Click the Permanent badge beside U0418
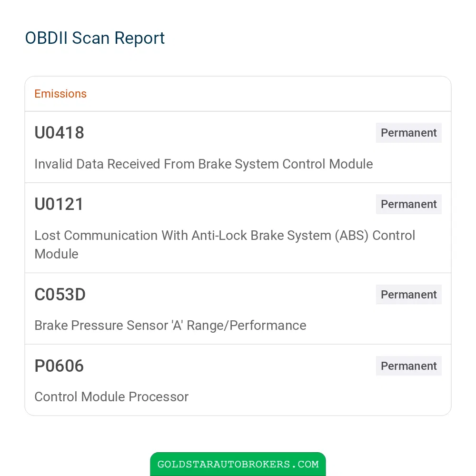Viewport: 476px width, 476px height. pos(408,133)
